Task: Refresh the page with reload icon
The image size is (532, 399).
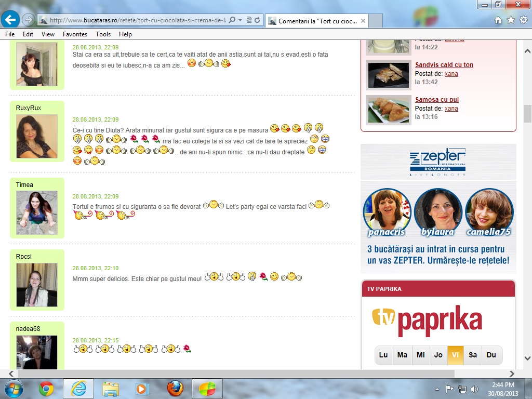Action: coord(257,20)
